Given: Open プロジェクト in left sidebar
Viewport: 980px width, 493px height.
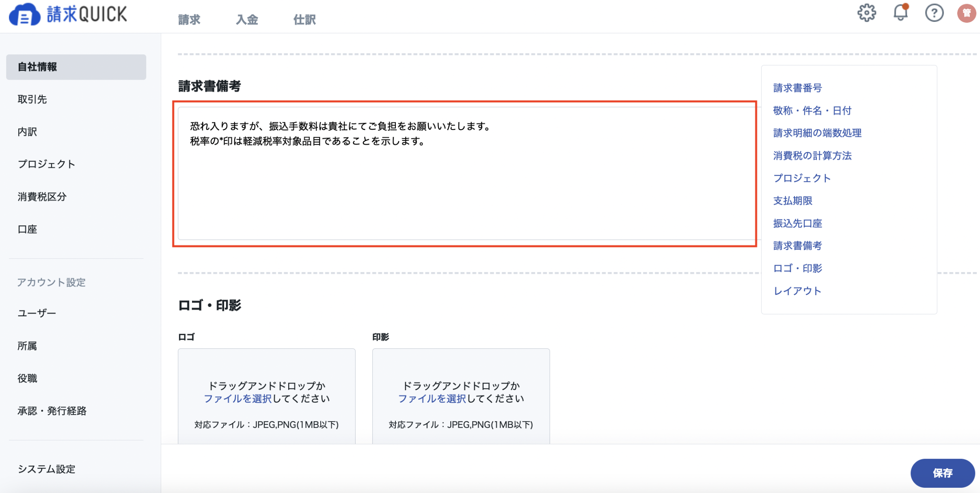Looking at the screenshot, I should 46,164.
